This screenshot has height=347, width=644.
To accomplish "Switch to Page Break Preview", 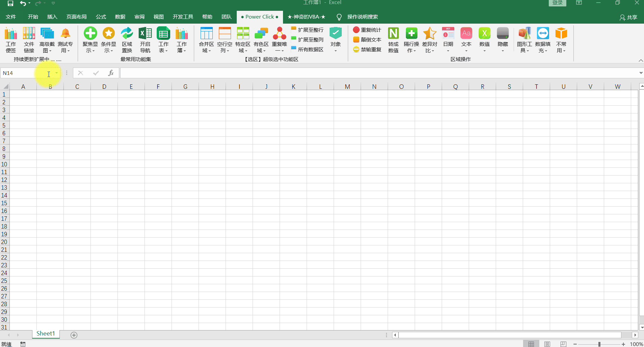I will tap(563, 344).
